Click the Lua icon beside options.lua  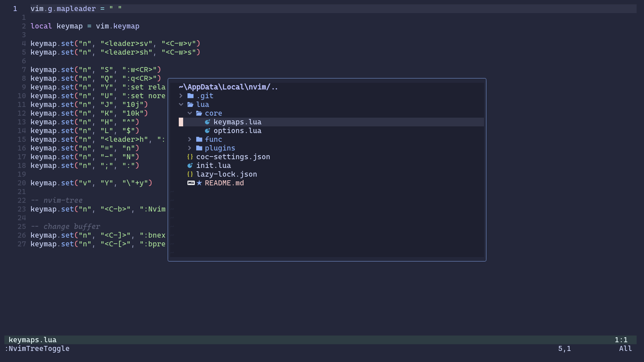(207, 131)
